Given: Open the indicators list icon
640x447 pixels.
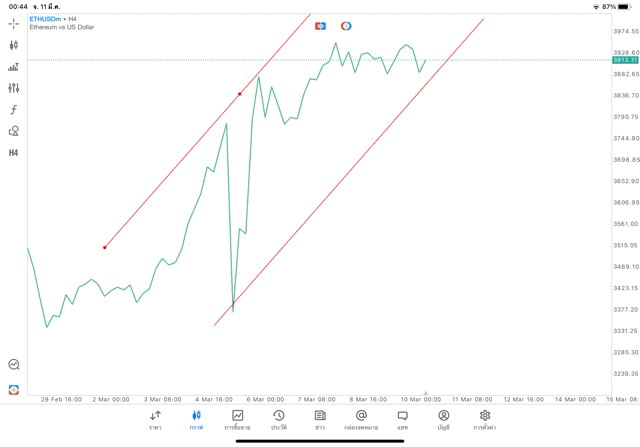Looking at the screenshot, I should tap(13, 67).
